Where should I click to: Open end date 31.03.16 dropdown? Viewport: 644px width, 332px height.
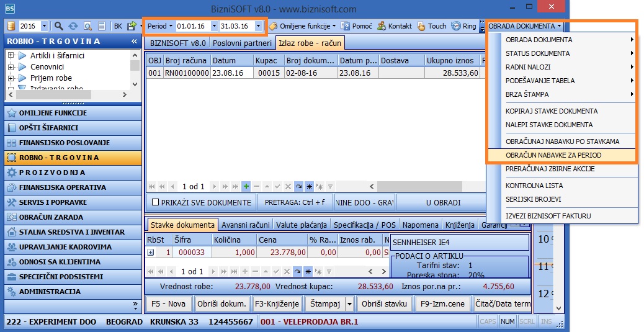tap(258, 26)
